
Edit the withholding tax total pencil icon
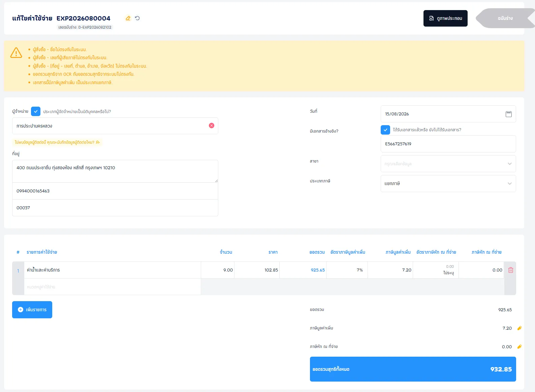(520, 347)
